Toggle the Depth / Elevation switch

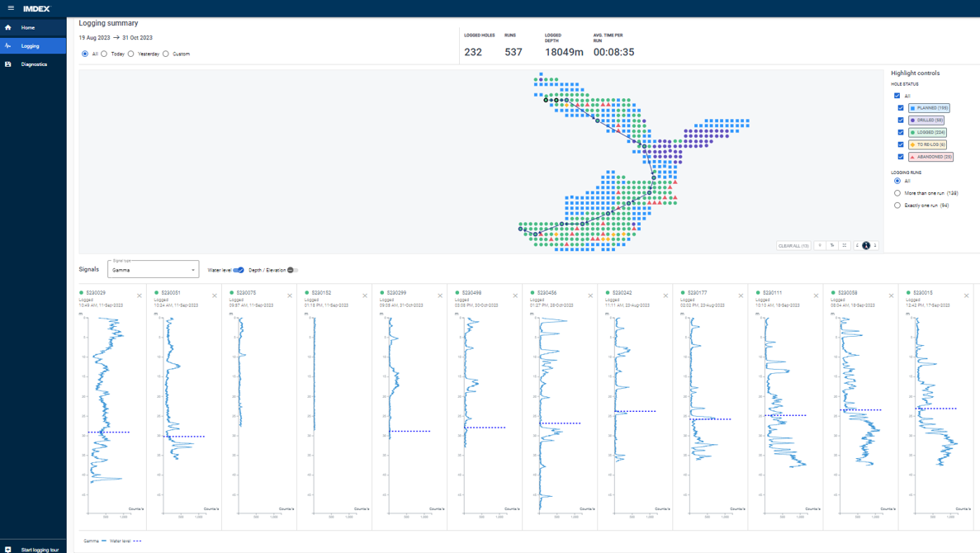coord(292,270)
